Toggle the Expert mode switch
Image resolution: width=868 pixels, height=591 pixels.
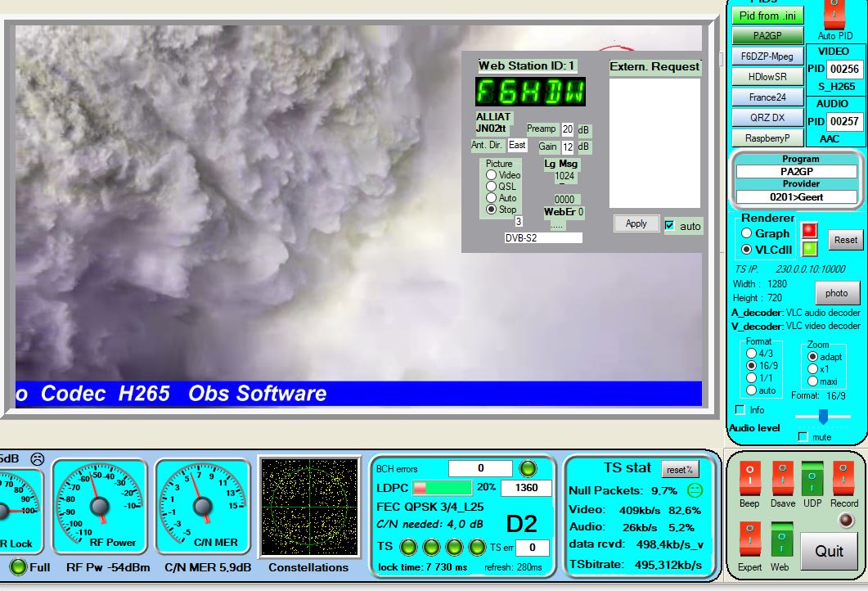[x=749, y=539]
